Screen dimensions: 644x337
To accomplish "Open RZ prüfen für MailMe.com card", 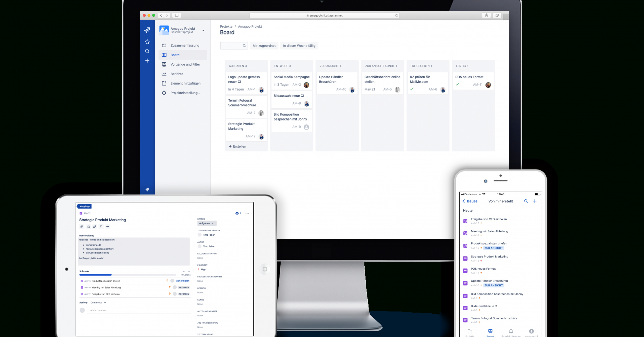I will [428, 83].
